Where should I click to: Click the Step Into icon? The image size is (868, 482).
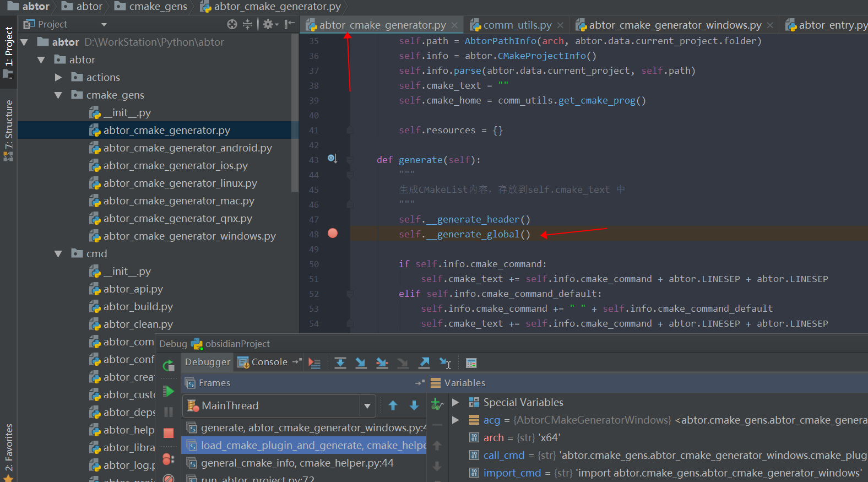361,362
